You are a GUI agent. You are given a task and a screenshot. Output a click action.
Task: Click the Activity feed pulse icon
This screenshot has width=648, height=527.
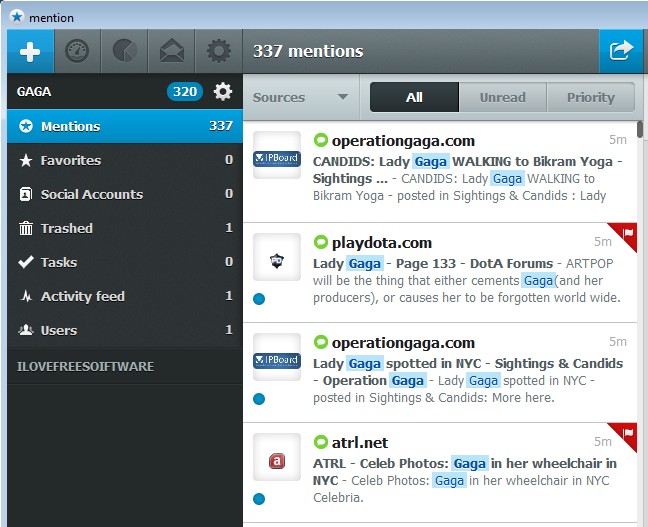26,296
